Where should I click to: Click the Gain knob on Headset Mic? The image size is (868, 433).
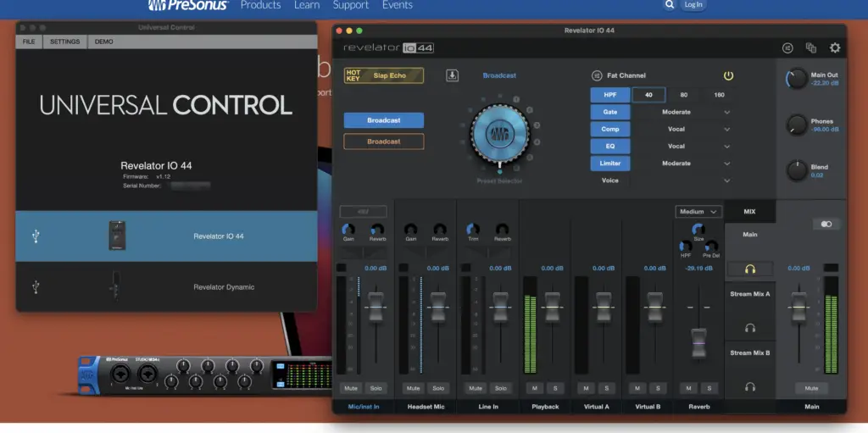point(411,230)
